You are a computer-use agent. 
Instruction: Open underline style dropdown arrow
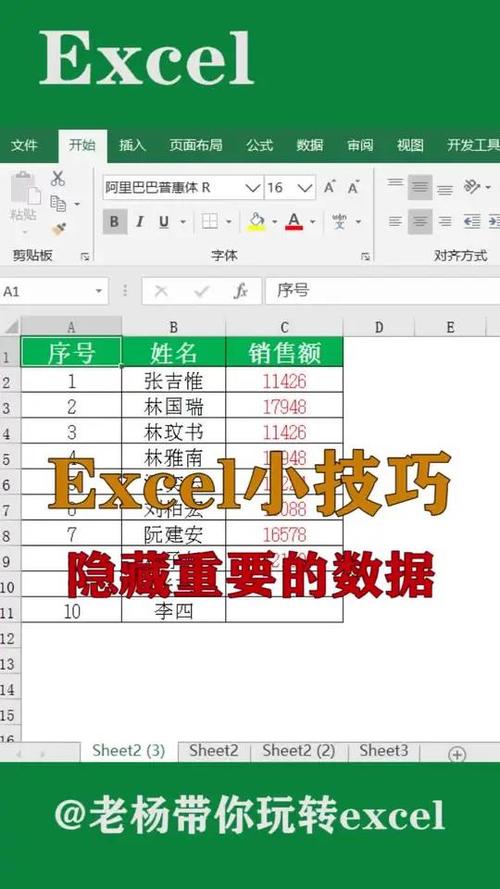[183, 222]
